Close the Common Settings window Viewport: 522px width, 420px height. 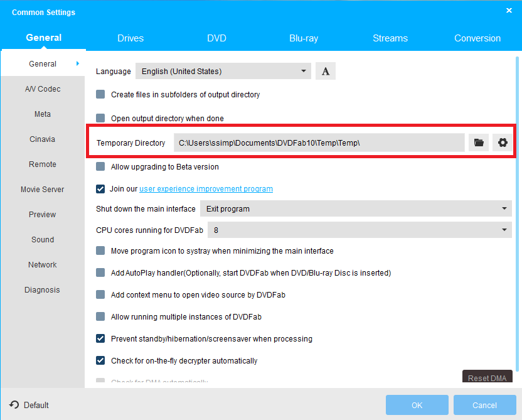click(x=509, y=10)
